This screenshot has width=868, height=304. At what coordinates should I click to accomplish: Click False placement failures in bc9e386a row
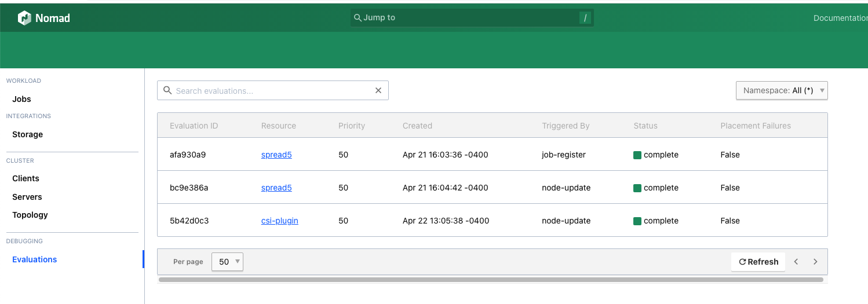[x=730, y=188]
